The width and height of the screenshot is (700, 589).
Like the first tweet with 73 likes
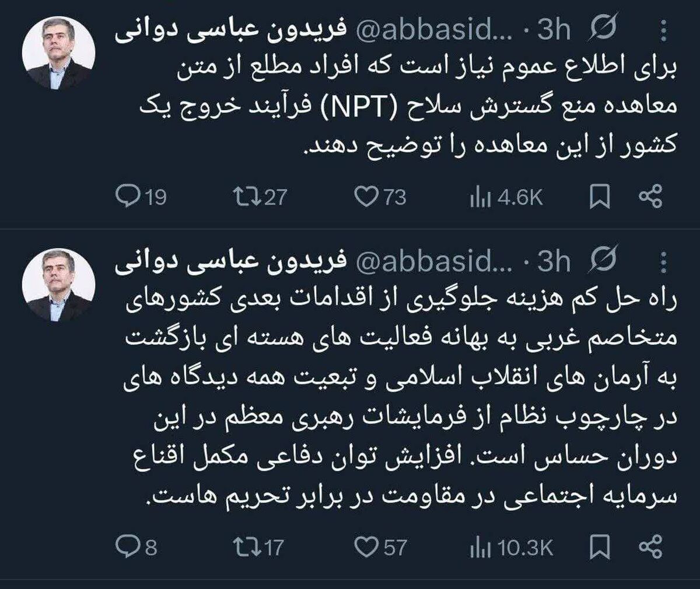[366, 197]
